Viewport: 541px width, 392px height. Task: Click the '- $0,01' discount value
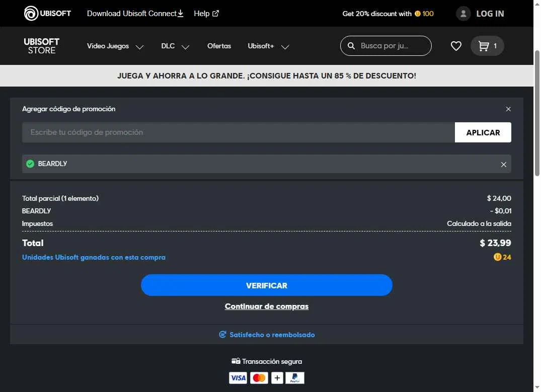(501, 211)
